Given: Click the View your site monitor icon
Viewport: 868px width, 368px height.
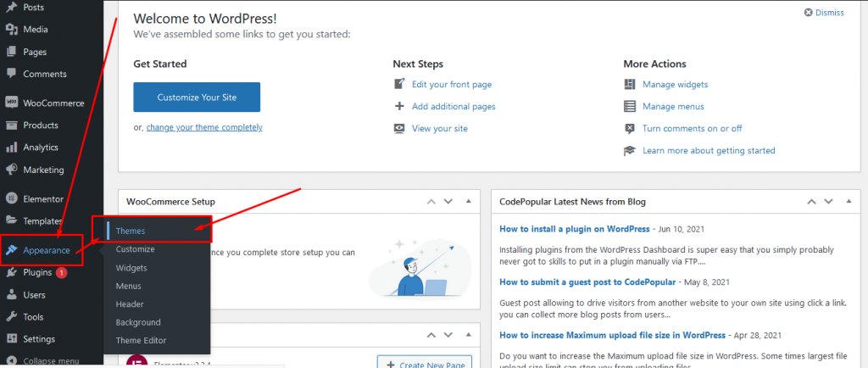Looking at the screenshot, I should click(x=399, y=128).
